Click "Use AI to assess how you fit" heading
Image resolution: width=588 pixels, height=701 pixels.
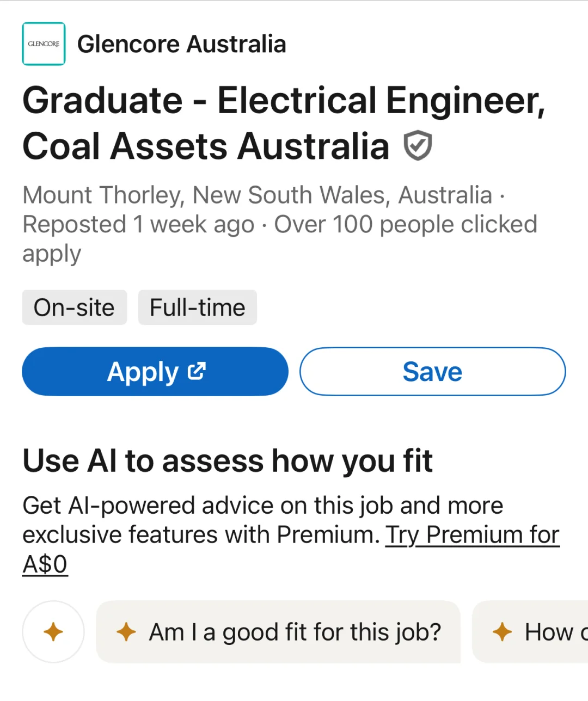[228, 461]
